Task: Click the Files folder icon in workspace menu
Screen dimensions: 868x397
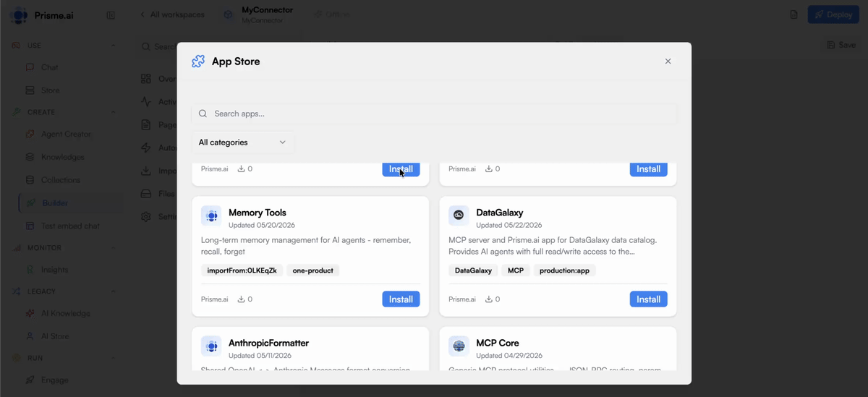Action: click(146, 194)
